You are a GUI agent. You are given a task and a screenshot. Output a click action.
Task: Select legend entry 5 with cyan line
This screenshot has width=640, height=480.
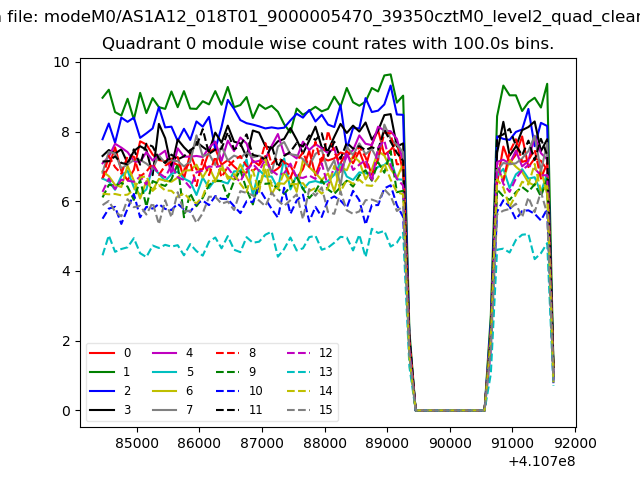coord(189,372)
